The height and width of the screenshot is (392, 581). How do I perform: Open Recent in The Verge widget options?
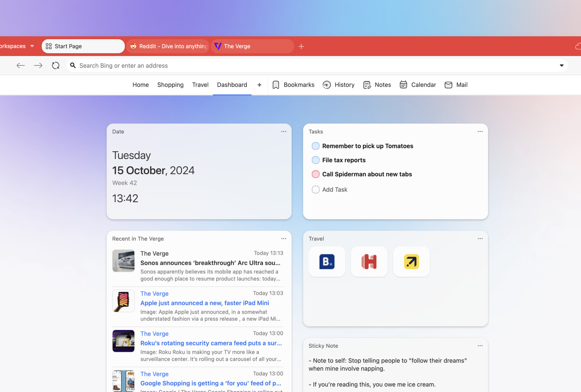pyautogui.click(x=284, y=238)
